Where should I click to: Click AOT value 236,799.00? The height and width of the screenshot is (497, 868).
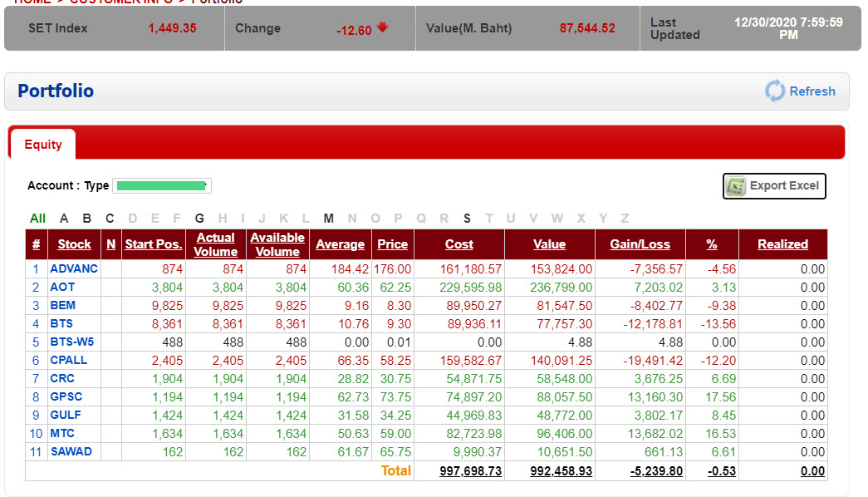click(561, 288)
